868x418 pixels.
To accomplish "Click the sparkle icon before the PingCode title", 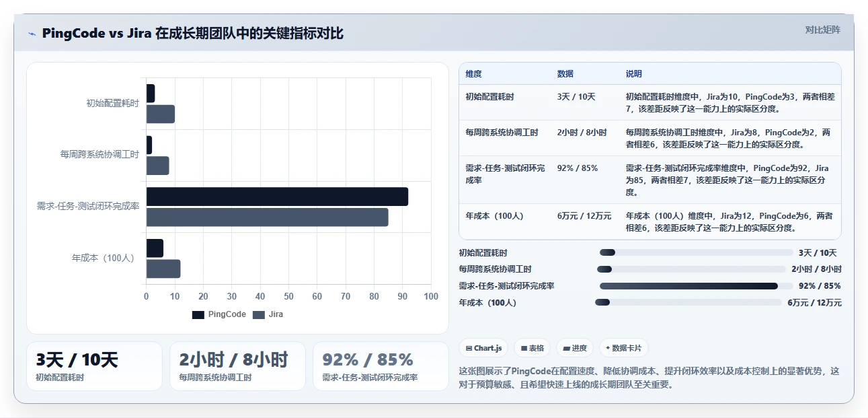I will click(32, 34).
